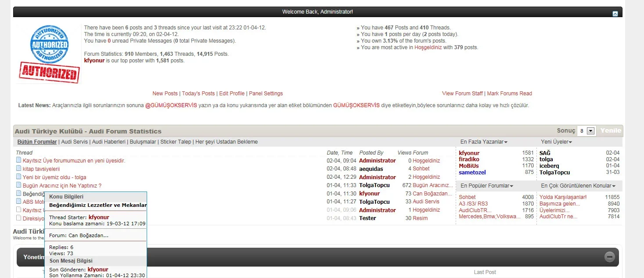Click the Yenile refresh button
644x278 pixels.
(x=611, y=130)
